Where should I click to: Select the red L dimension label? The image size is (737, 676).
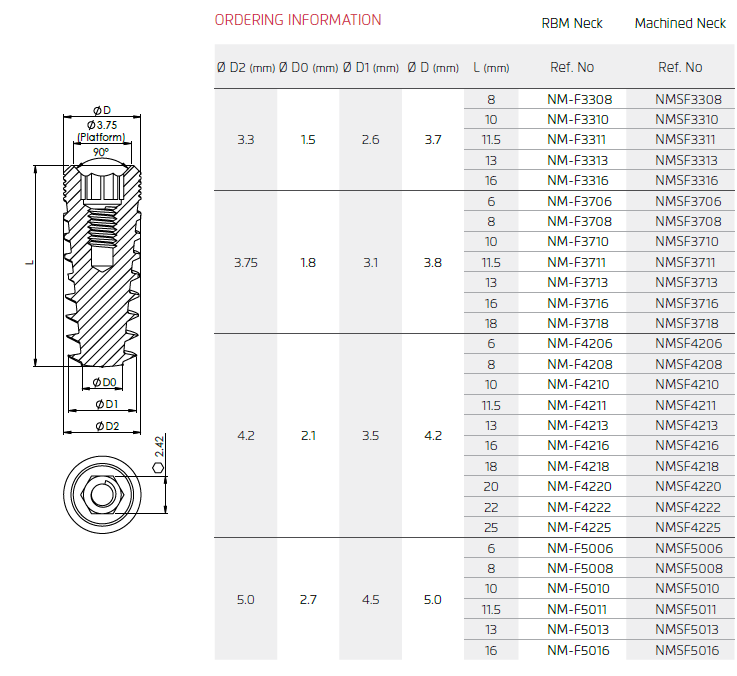tap(30, 263)
